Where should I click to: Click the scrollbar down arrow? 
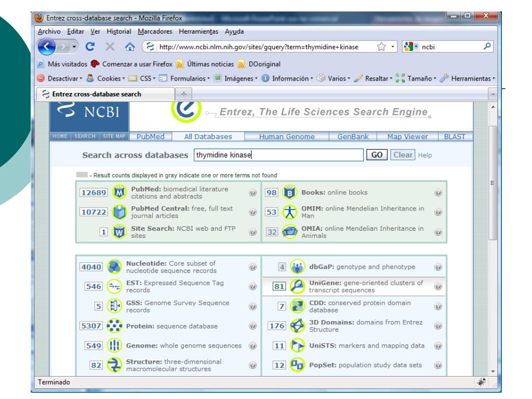(493, 371)
